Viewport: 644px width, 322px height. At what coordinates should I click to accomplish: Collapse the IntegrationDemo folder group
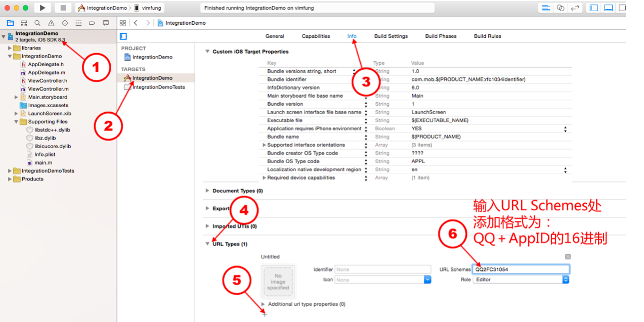[x=10, y=56]
